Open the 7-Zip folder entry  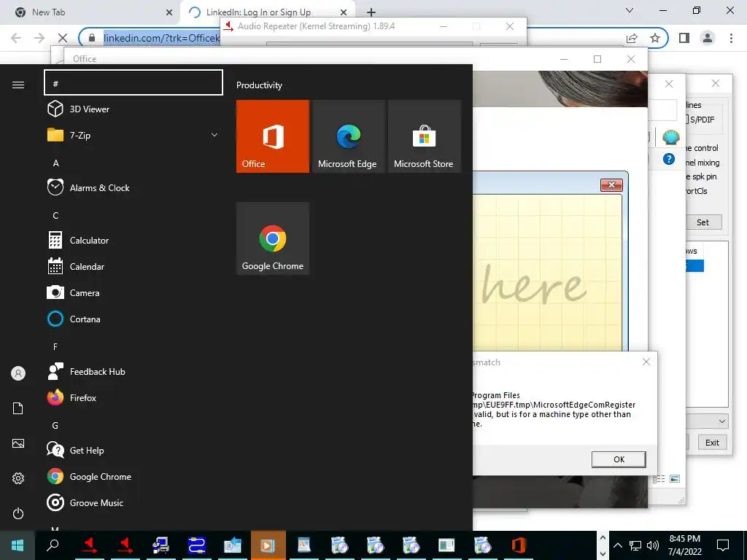coord(133,135)
